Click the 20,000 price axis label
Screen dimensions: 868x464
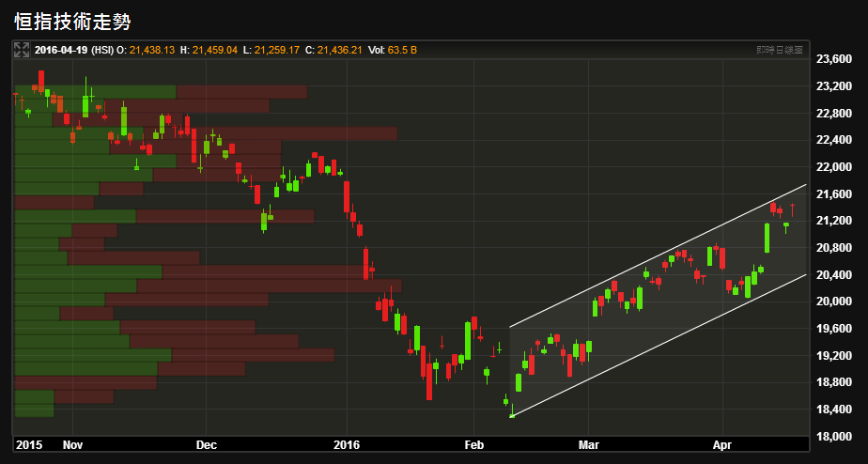(833, 302)
